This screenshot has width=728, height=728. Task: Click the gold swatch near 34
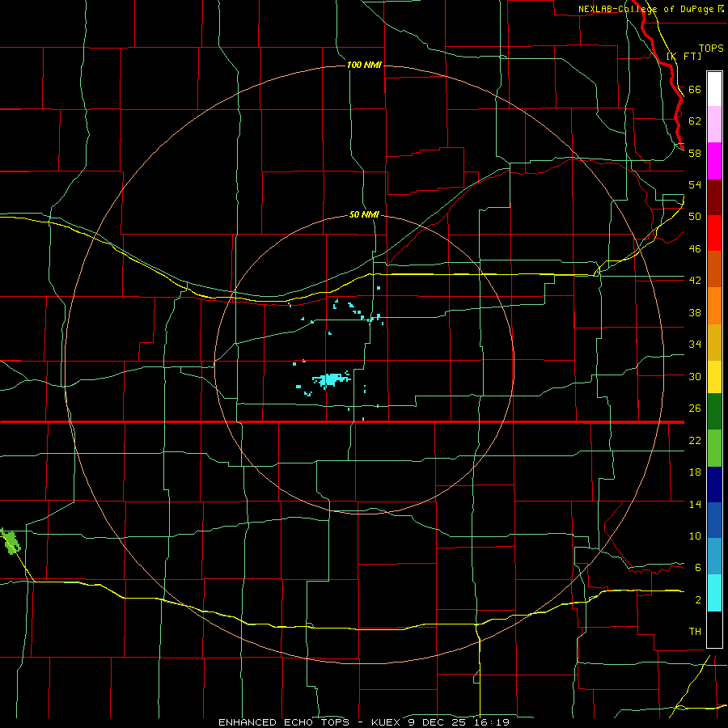point(714,342)
